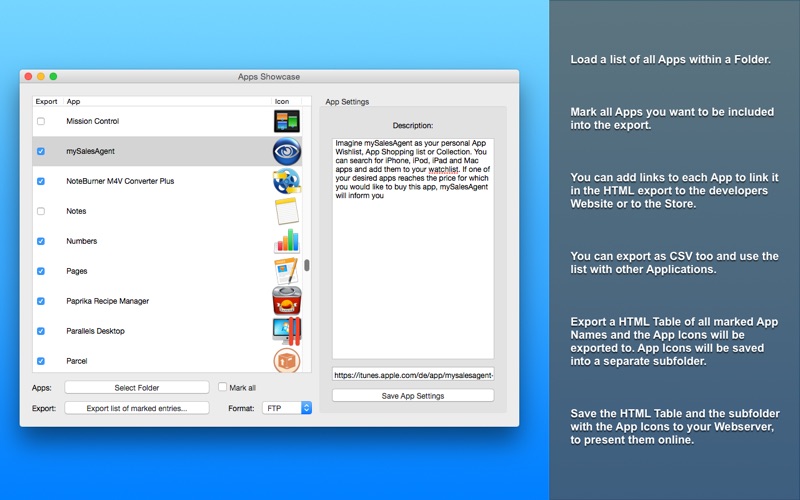Click Export list of marked entries
The width and height of the screenshot is (800, 500).
click(137, 408)
